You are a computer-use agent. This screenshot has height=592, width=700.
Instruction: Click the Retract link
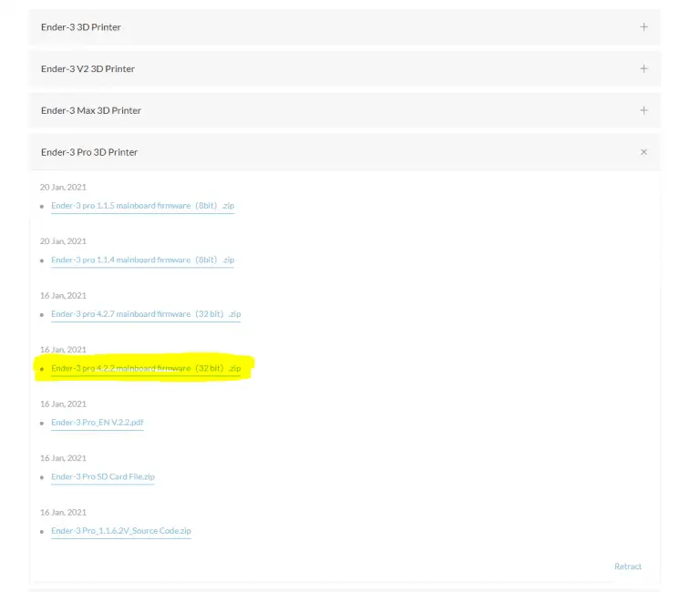click(627, 566)
